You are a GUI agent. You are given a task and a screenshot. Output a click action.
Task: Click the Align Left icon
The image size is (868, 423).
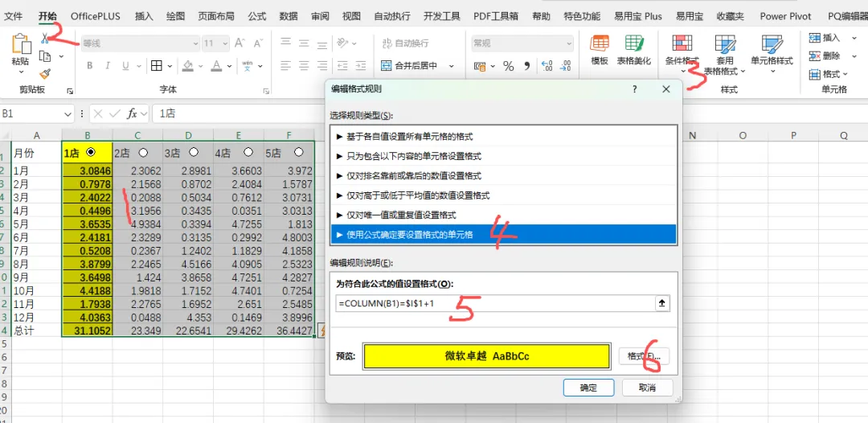pos(285,66)
